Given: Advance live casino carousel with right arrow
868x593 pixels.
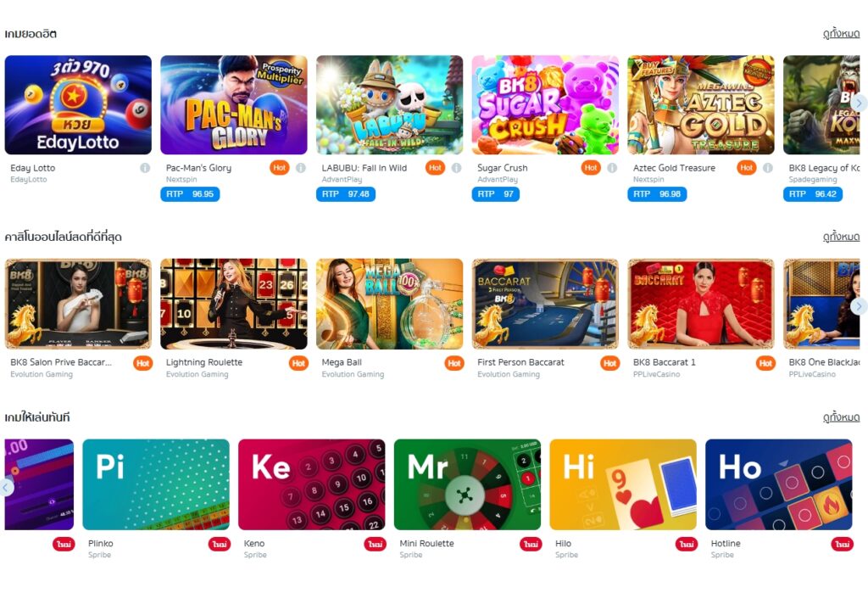Looking at the screenshot, I should (x=859, y=305).
